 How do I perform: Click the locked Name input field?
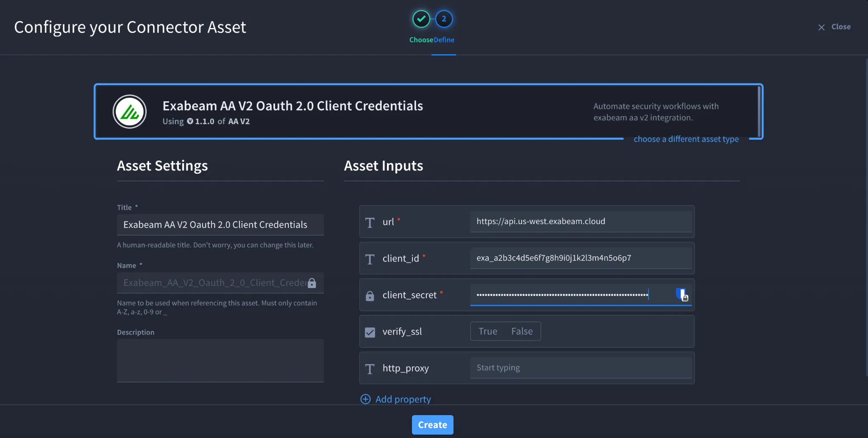[x=220, y=283]
